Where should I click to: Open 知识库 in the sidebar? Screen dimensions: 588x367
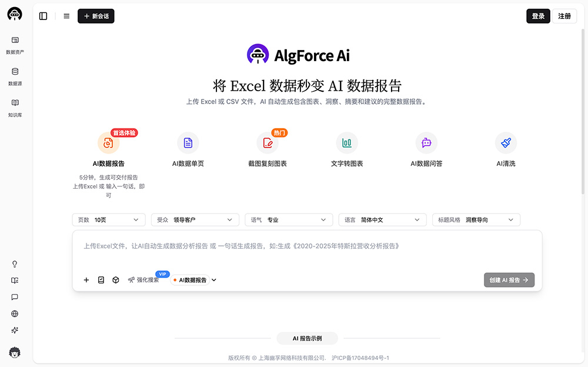15,108
